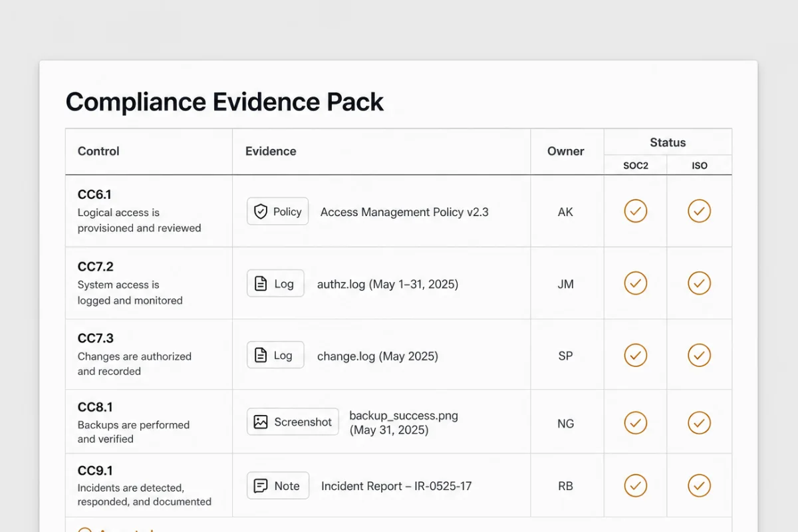The height and width of the screenshot is (532, 798).
Task: Click the Compliance Evidence Pack title
Action: coord(225,102)
